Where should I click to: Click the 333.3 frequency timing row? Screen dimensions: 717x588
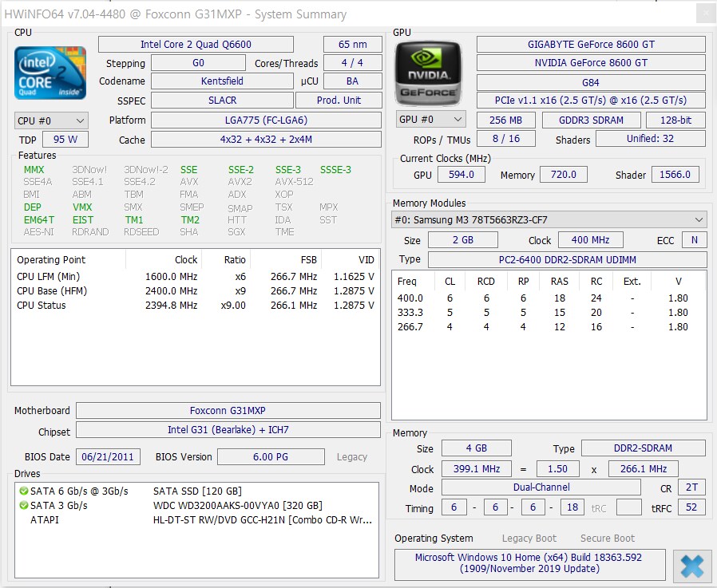click(x=549, y=313)
